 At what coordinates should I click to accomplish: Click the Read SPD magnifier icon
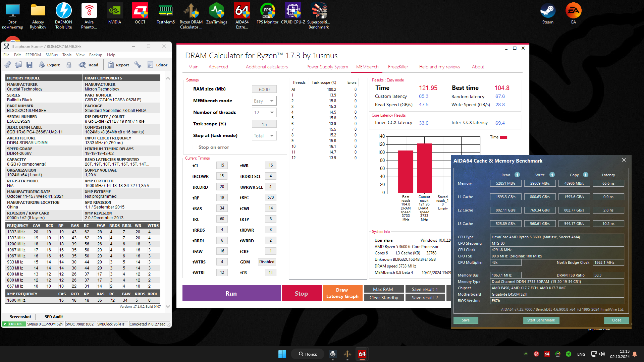click(x=82, y=65)
